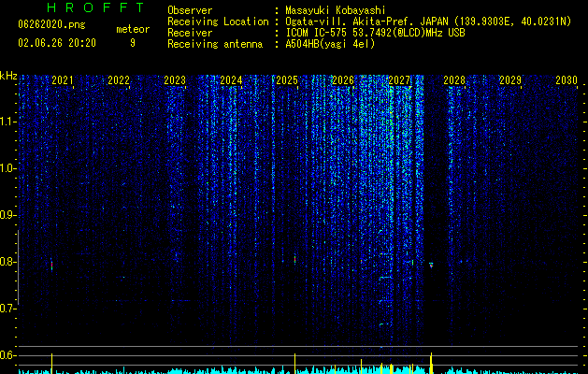Select the file name 06262020.png
Viewport: 588px width, 374px height.
(51, 25)
